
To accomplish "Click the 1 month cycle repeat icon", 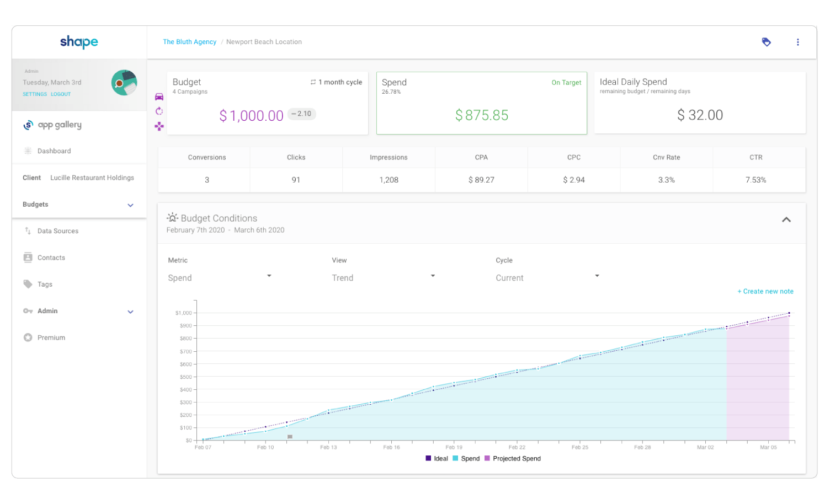I will [x=313, y=82].
